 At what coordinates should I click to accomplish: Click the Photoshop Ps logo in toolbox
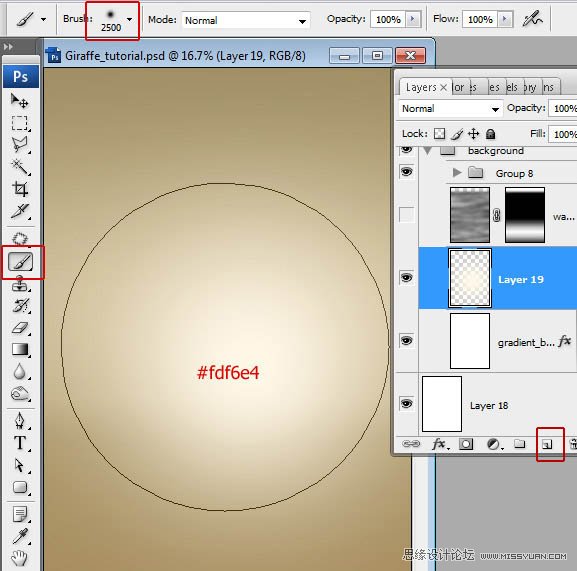click(21, 77)
